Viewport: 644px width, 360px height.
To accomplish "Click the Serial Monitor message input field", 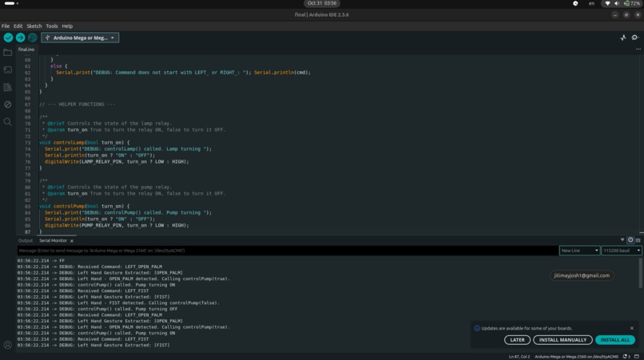I will (288, 251).
